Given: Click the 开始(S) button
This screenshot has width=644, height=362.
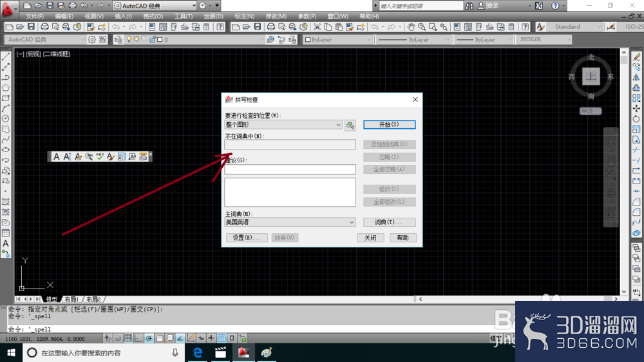Looking at the screenshot, I should click(x=390, y=124).
